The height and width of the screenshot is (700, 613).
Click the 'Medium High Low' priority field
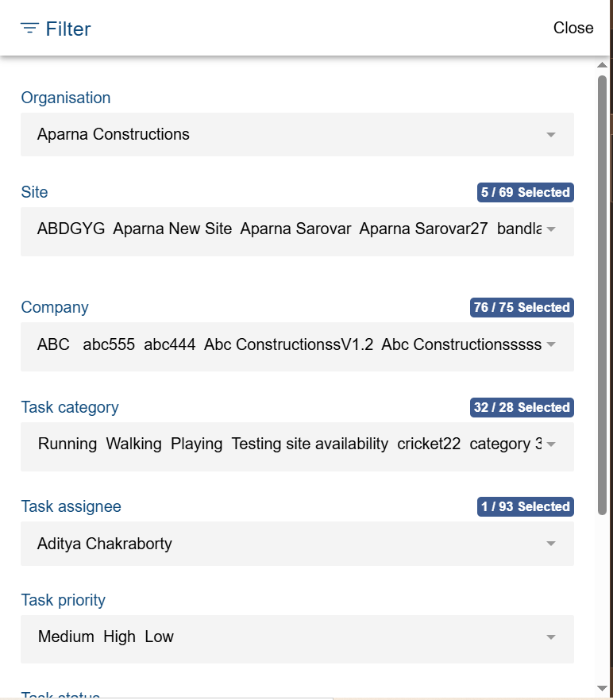tap(278, 637)
